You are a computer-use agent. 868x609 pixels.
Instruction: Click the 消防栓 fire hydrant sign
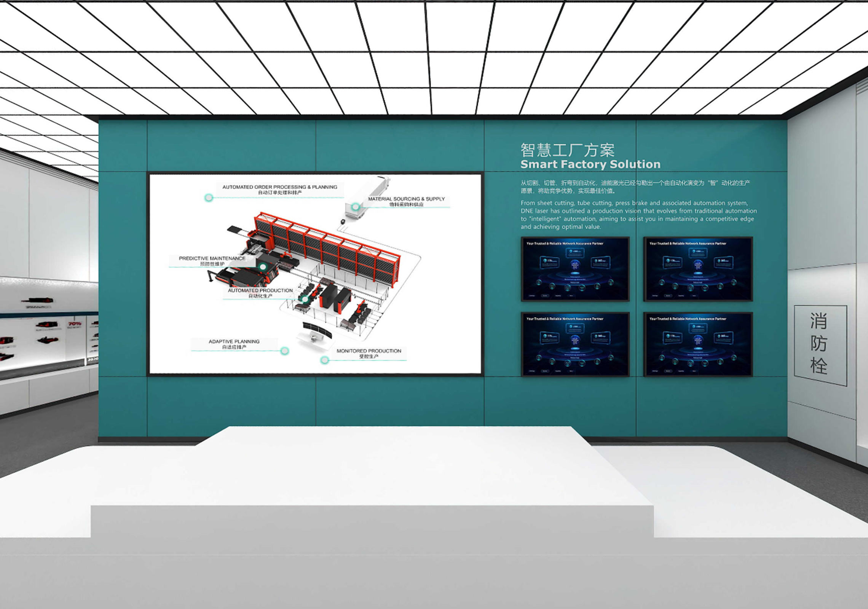[820, 344]
